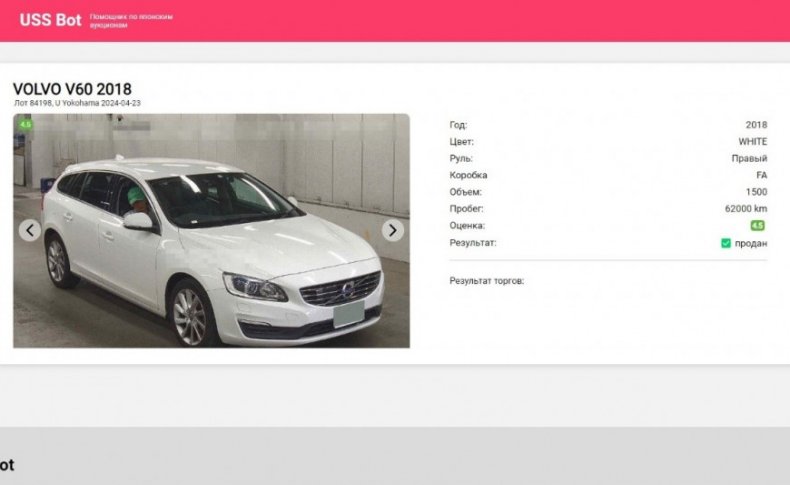This screenshot has width=790, height=485.
Task: Click the Оценка label
Action: click(x=467, y=226)
